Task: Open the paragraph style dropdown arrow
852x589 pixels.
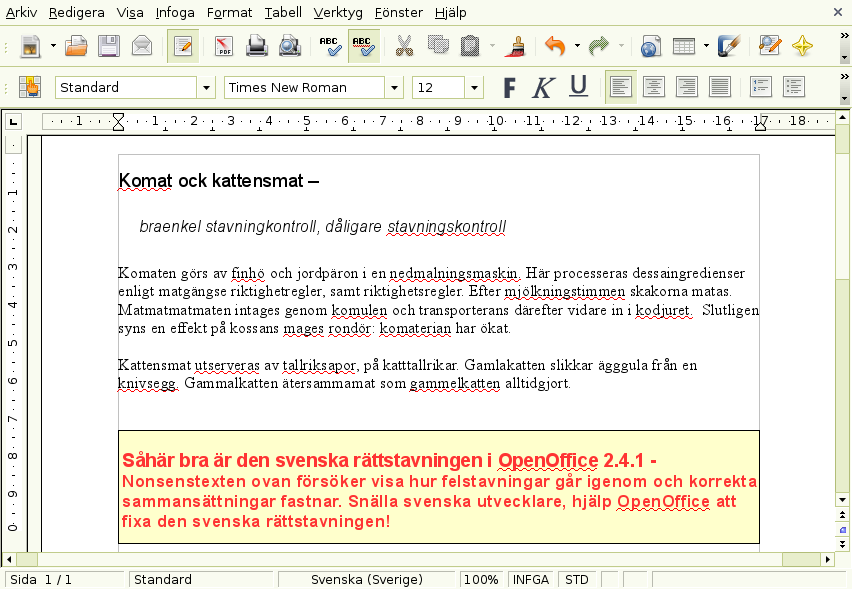Action: pos(206,87)
